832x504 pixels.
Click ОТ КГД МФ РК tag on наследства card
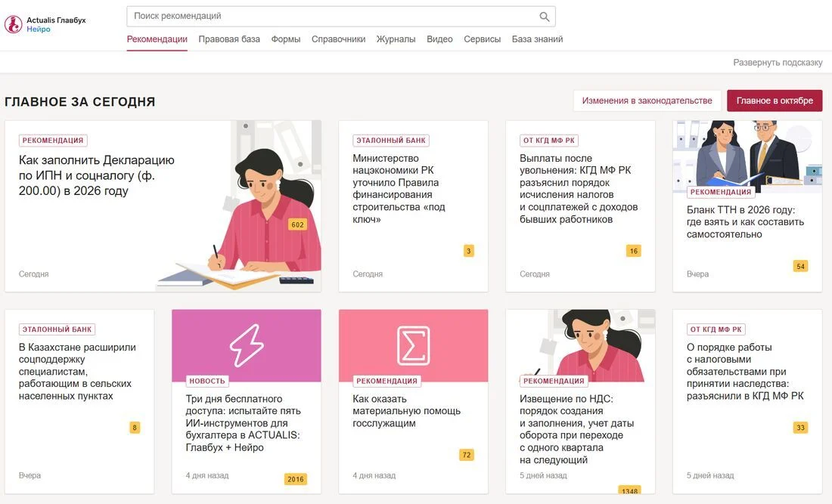coord(716,329)
